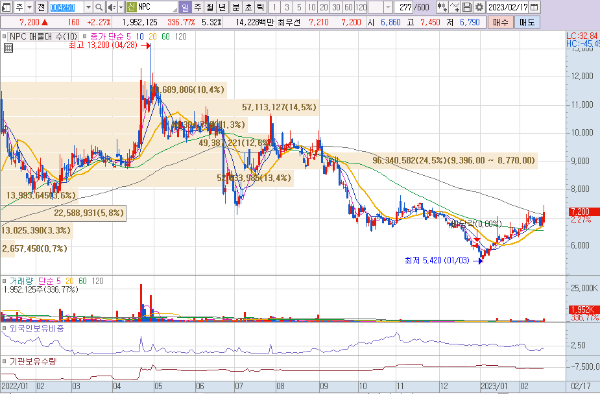
Task: Click the grid table icon under NPC legend
Action: pos(8,48)
